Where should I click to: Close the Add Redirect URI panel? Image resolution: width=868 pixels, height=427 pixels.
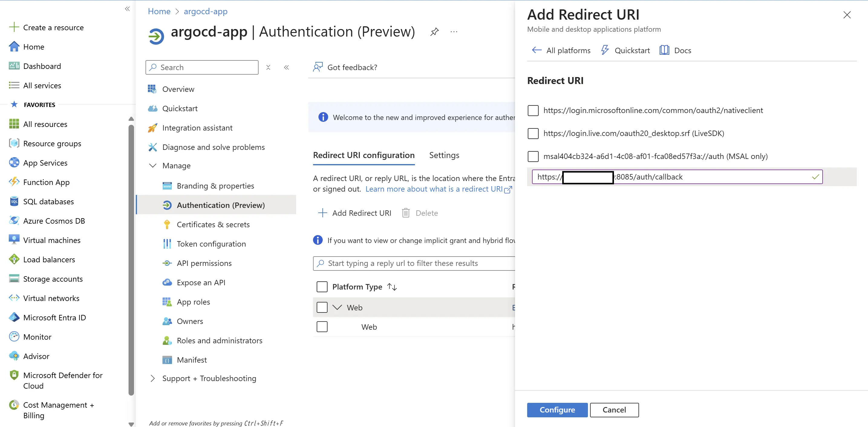(847, 15)
